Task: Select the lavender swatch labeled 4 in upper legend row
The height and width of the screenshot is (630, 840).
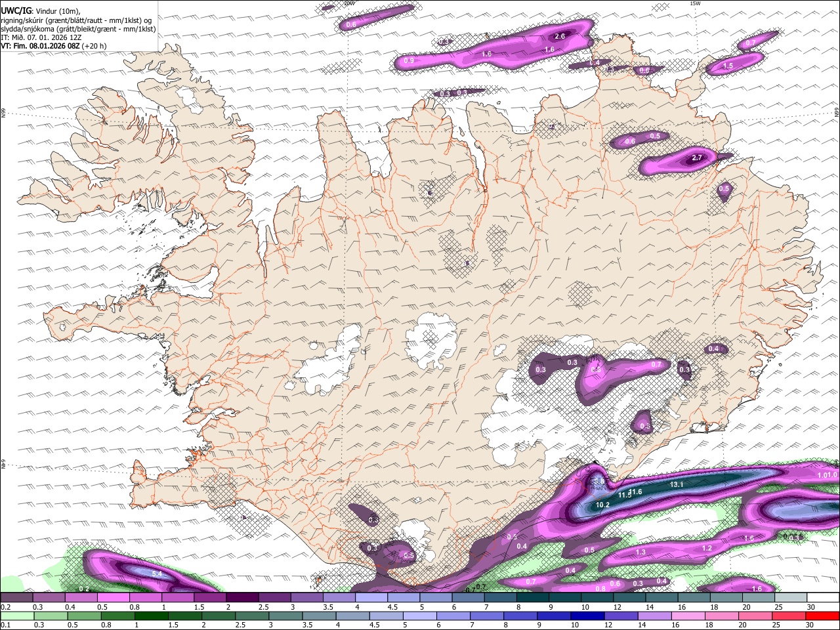Action: [x=371, y=597]
